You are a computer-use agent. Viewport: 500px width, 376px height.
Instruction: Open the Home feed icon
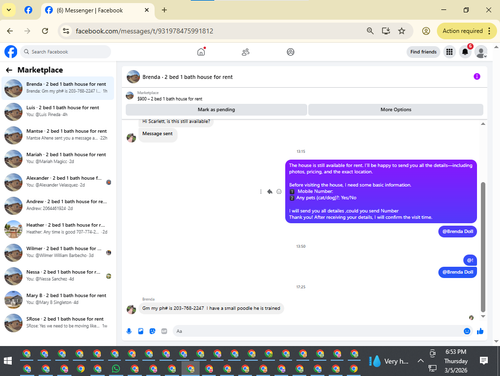pyautogui.click(x=201, y=52)
